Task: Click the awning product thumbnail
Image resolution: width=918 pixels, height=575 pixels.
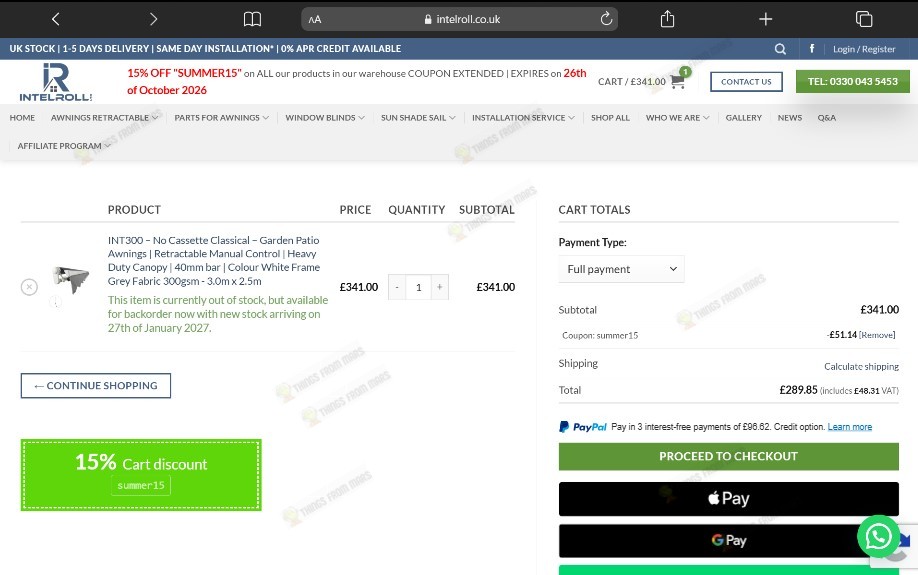Action: (71, 280)
